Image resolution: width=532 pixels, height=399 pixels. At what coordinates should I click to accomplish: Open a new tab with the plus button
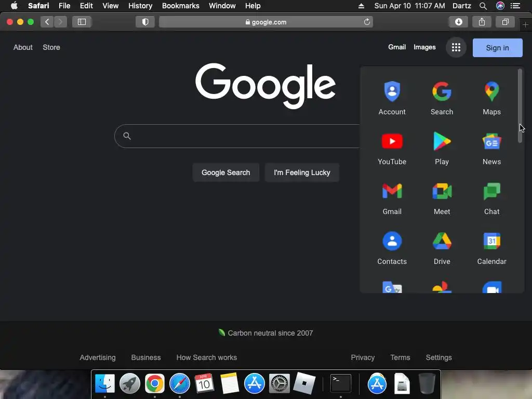coord(525,25)
